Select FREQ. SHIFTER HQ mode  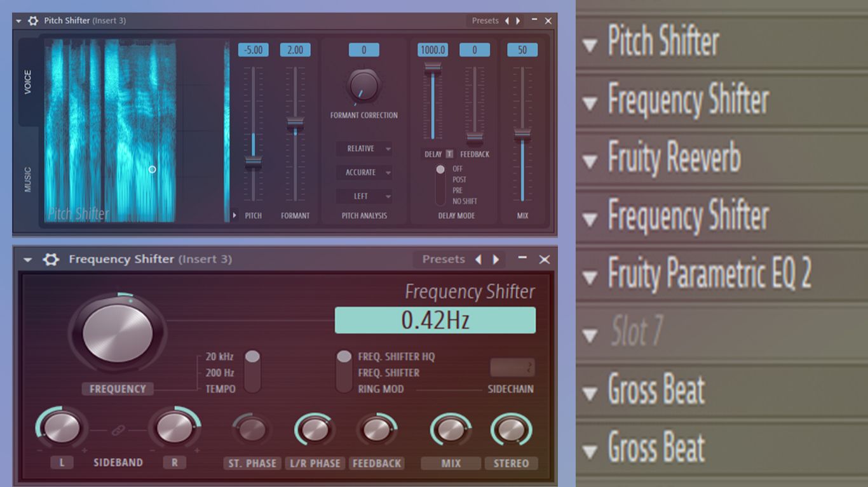[397, 357]
